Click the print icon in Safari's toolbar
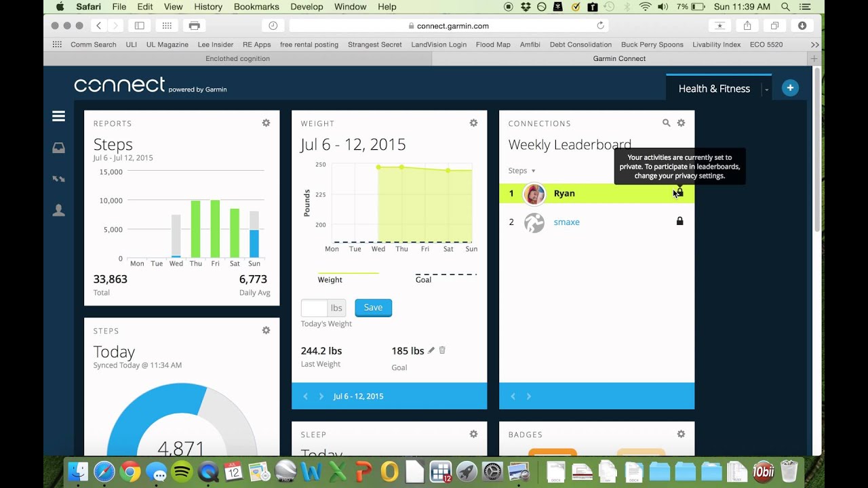Screen dimensions: 868x488 click(195, 26)
